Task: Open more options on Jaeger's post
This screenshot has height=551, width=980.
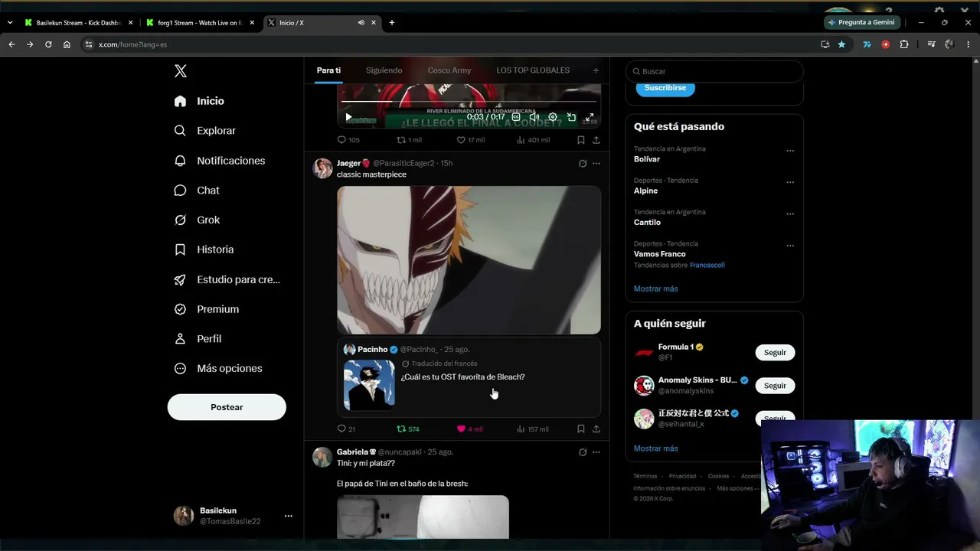Action: tap(596, 163)
